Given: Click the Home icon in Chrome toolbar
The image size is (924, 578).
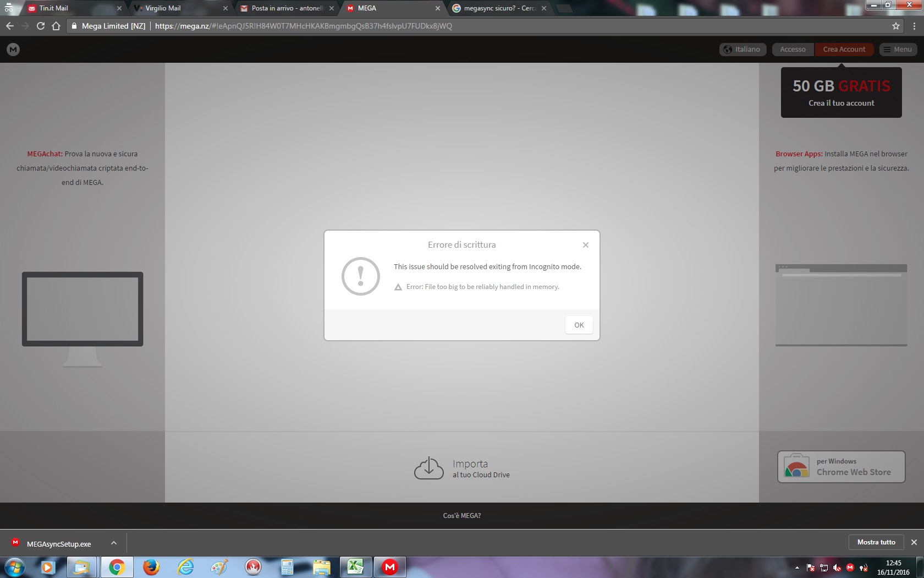Looking at the screenshot, I should pos(56,26).
